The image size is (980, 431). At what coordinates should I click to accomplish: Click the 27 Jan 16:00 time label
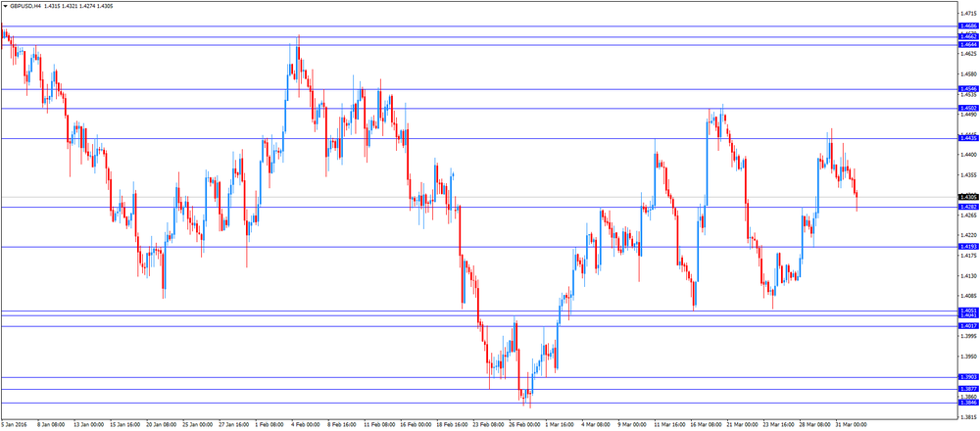point(232,425)
